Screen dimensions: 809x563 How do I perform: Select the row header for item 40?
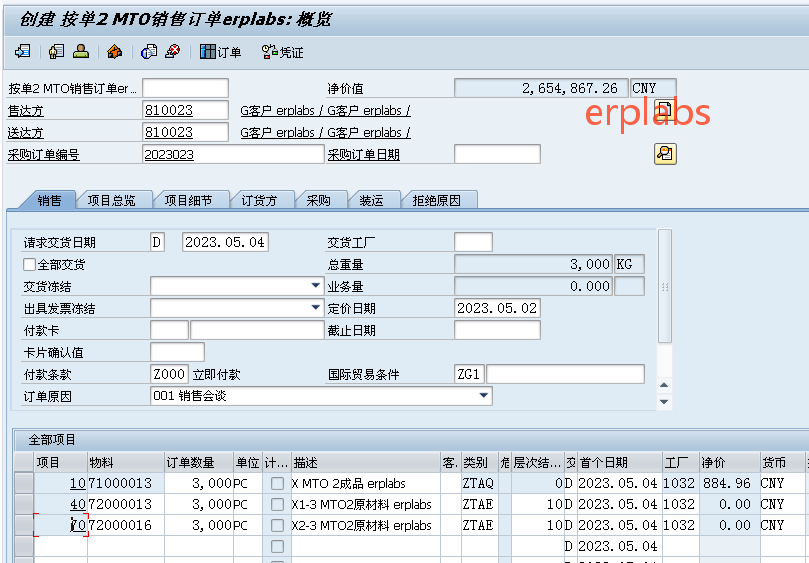pos(24,504)
